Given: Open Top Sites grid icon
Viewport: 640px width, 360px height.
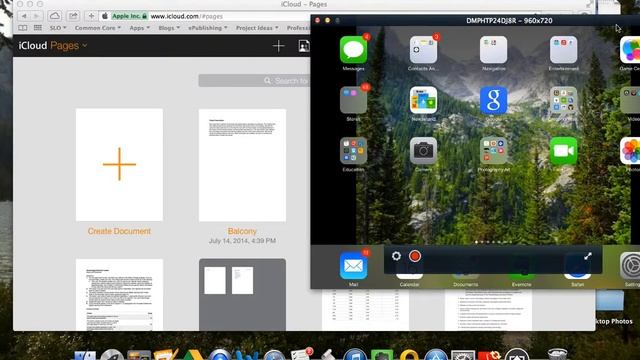Looking at the screenshot, I should [x=38, y=28].
